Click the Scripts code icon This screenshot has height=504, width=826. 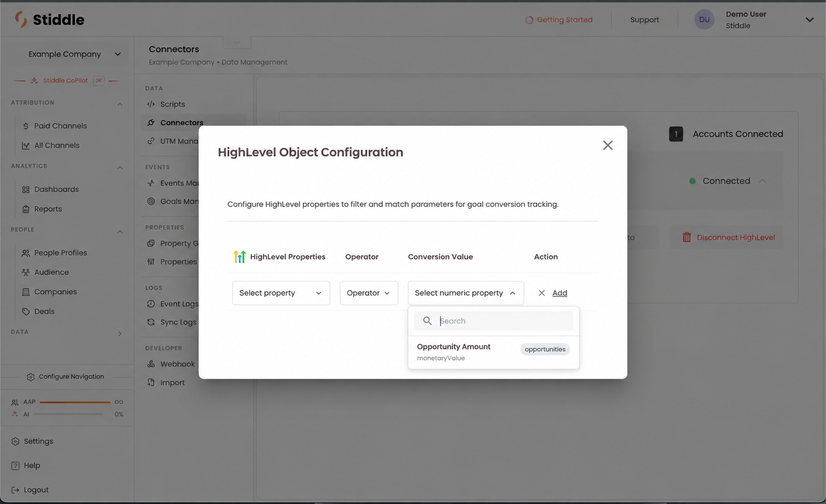(x=151, y=104)
